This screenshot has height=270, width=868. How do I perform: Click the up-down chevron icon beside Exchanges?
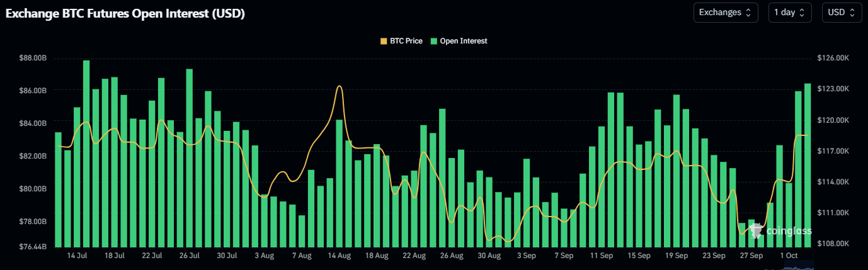[x=748, y=13]
